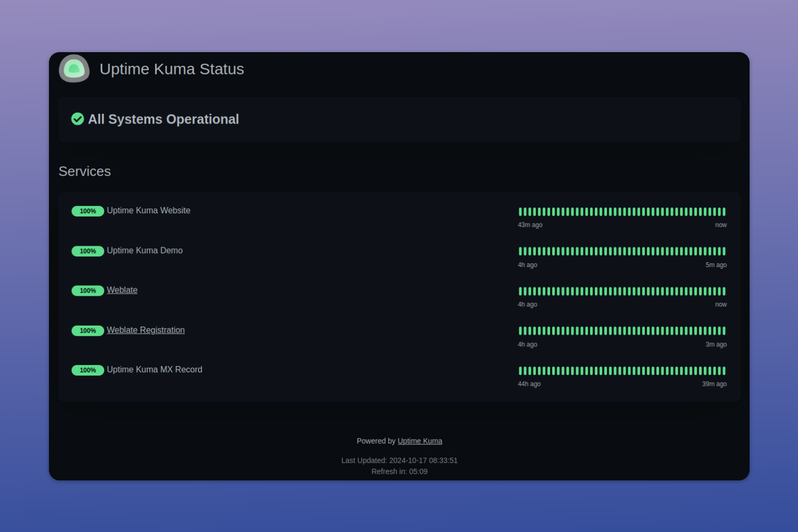Open the Weblate Registration link

point(146,330)
